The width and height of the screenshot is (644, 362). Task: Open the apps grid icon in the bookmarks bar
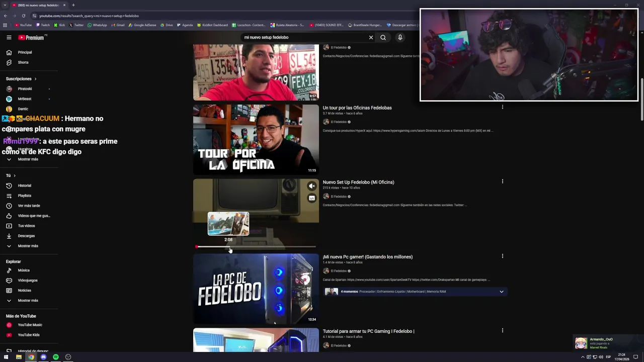pyautogui.click(x=5, y=25)
